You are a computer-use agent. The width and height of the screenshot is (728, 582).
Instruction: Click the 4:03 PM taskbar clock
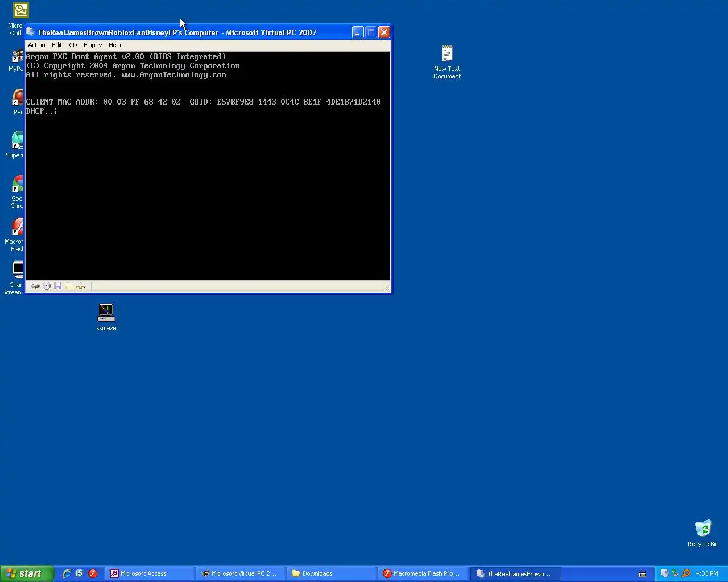pyautogui.click(x=707, y=573)
